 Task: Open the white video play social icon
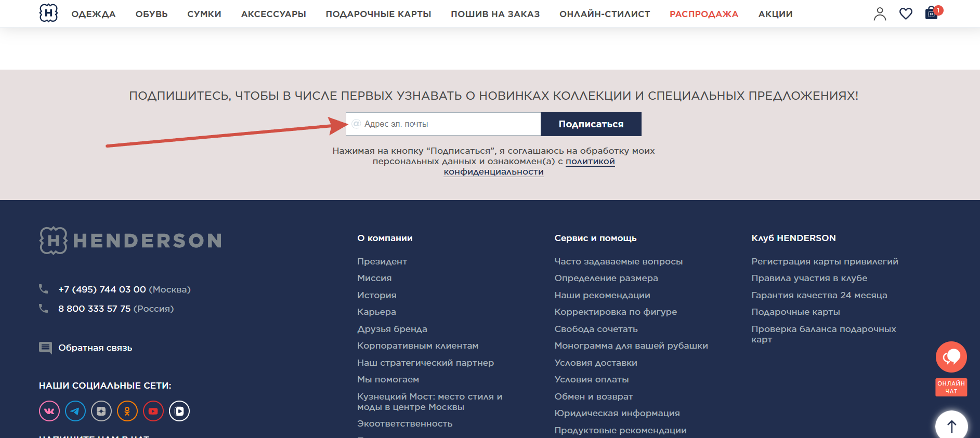click(179, 411)
